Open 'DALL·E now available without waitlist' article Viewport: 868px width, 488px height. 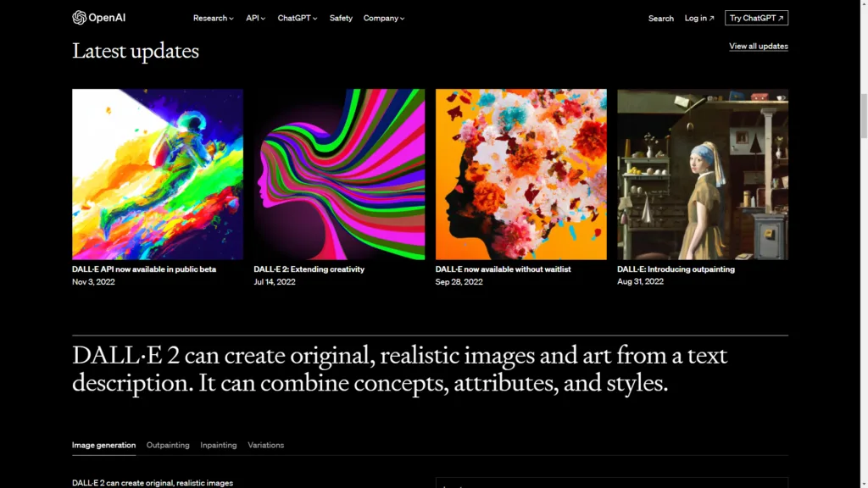(x=504, y=269)
